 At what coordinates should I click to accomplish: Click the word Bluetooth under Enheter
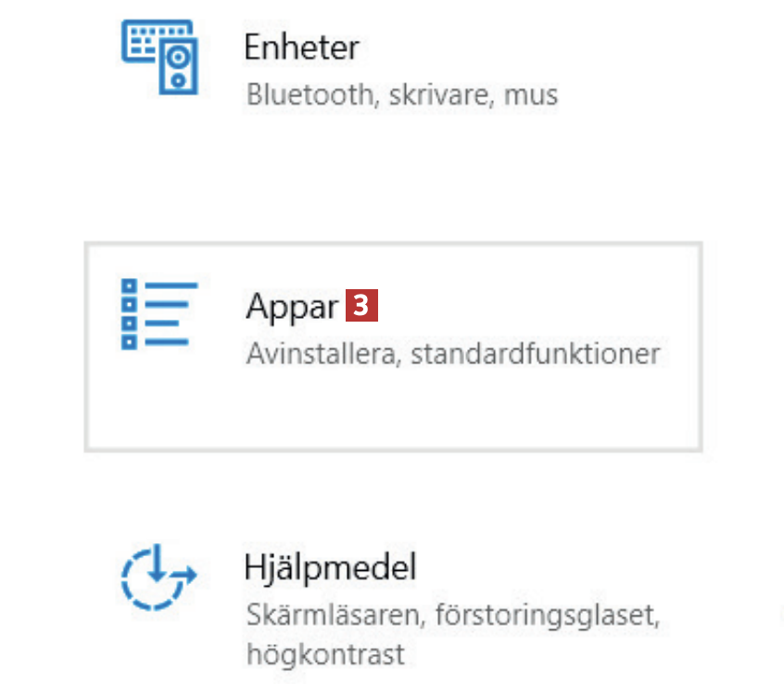pos(310,95)
